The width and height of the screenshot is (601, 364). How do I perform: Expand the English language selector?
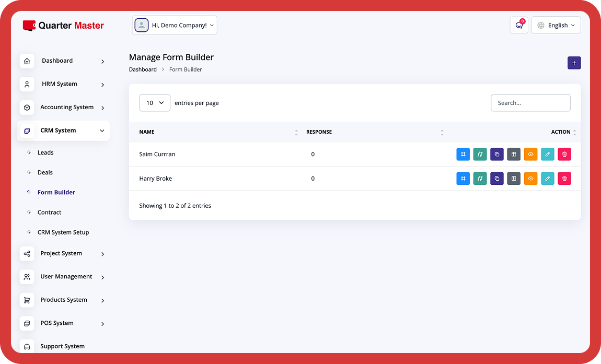556,25
